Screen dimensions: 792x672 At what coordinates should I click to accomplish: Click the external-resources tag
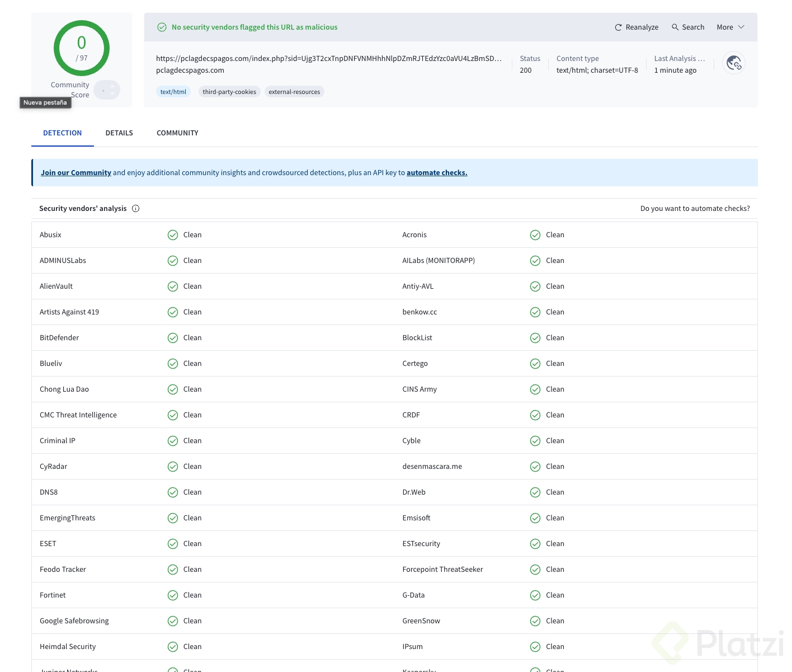tap(294, 92)
